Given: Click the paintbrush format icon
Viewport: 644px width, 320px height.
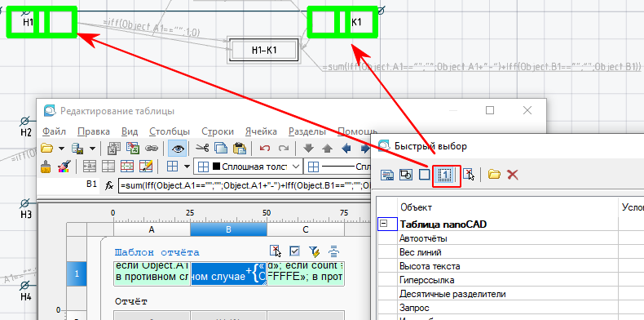Looking at the screenshot, I should [46, 167].
